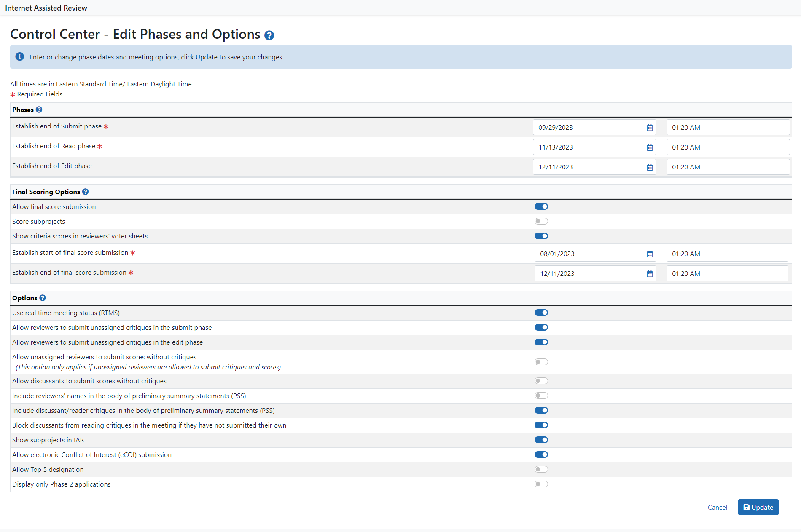
Task: Toggle Display only Phase 2 applications
Action: click(541, 484)
